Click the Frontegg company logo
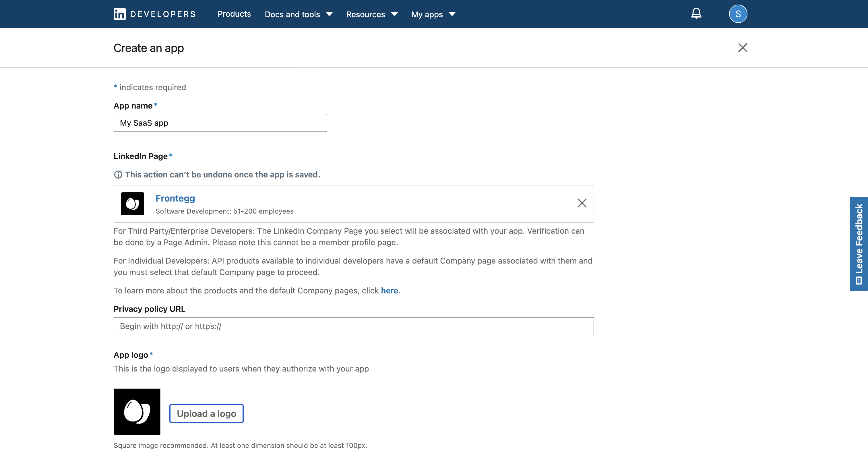868x472 pixels. pyautogui.click(x=132, y=204)
